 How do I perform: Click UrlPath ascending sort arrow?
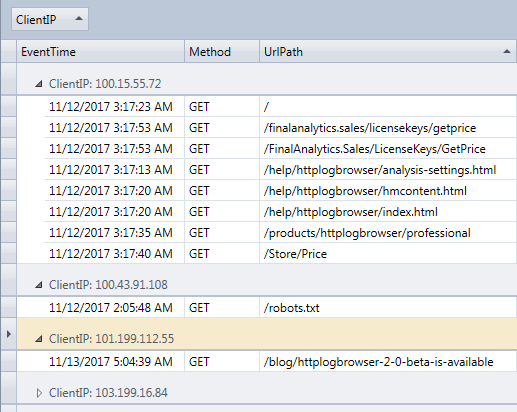(x=507, y=51)
